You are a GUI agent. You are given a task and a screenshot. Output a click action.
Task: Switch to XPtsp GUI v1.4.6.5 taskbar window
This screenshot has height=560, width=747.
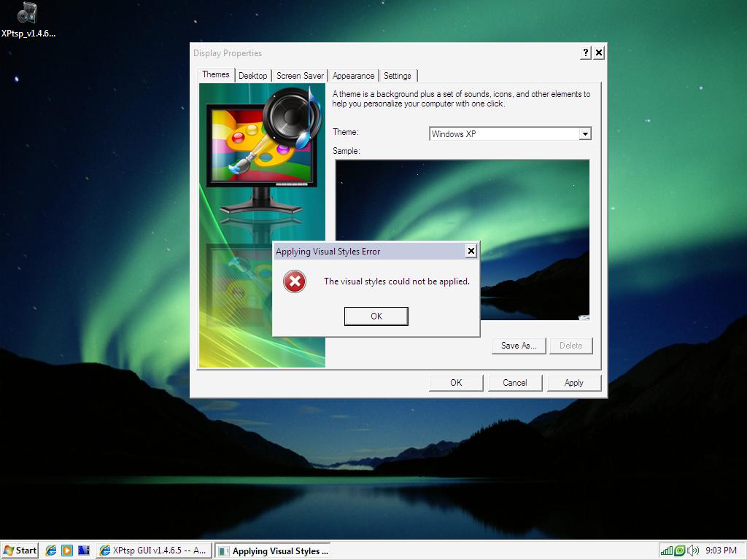pyautogui.click(x=154, y=551)
